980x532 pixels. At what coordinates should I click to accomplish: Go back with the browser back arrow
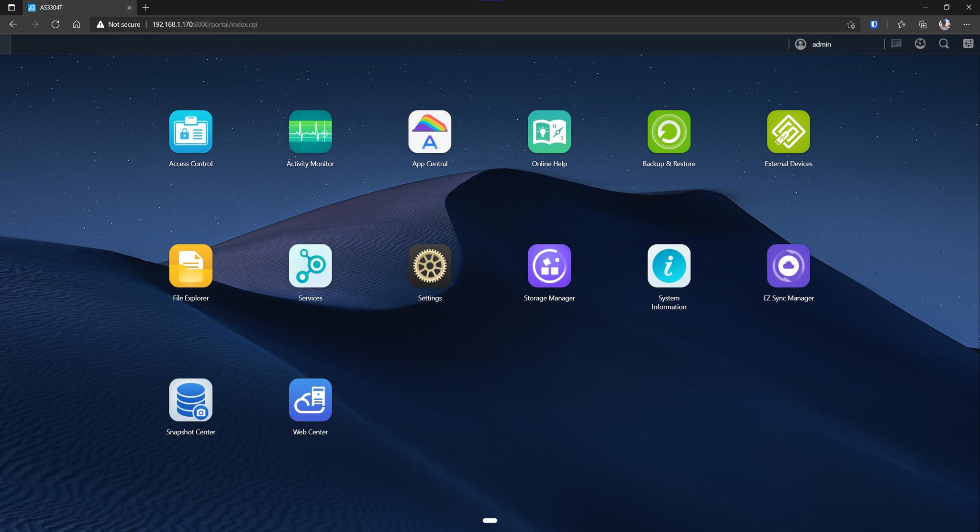pos(13,24)
